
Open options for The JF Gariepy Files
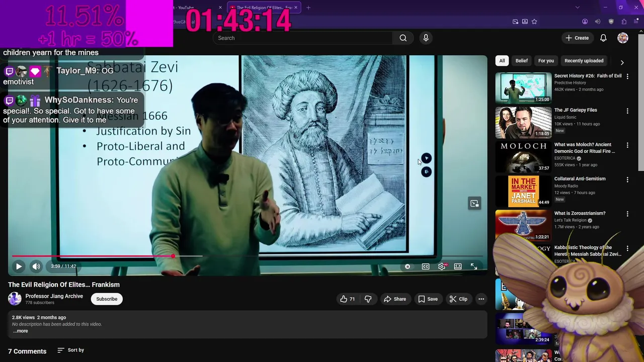coord(627,111)
